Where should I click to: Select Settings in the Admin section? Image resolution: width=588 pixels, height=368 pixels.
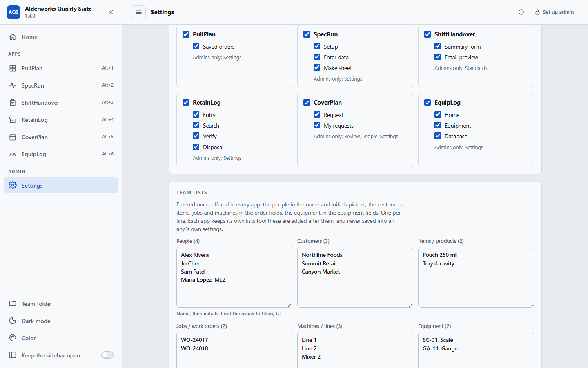[x=61, y=185]
